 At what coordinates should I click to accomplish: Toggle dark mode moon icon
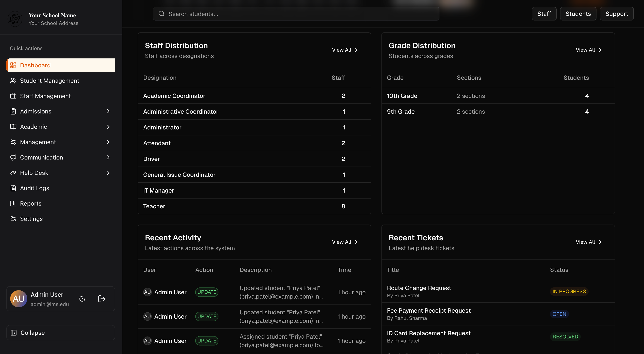coord(82,299)
